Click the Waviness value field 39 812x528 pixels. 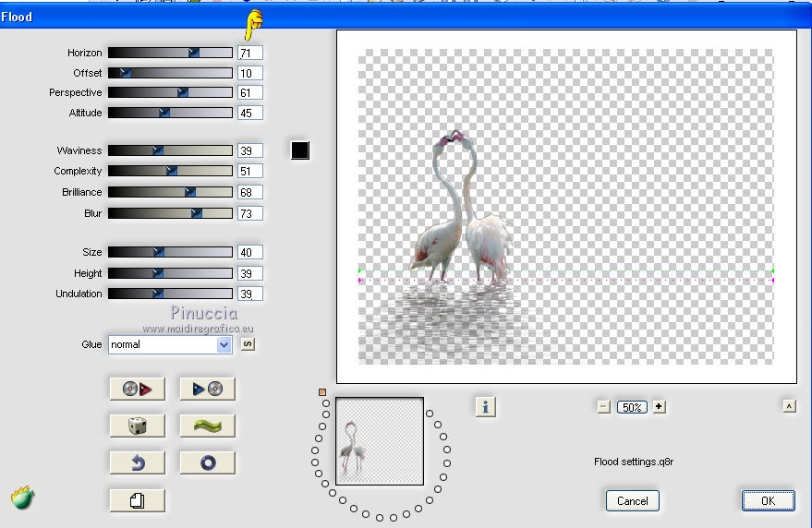[x=250, y=150]
